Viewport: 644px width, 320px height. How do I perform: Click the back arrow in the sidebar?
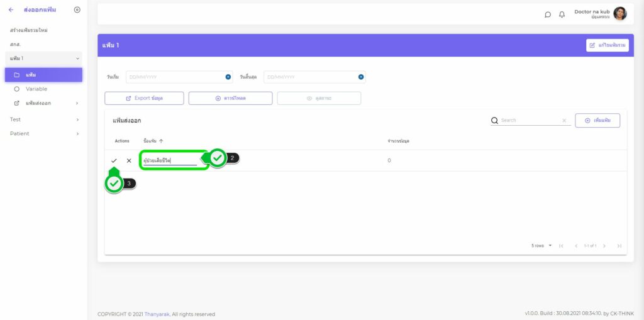(11, 10)
